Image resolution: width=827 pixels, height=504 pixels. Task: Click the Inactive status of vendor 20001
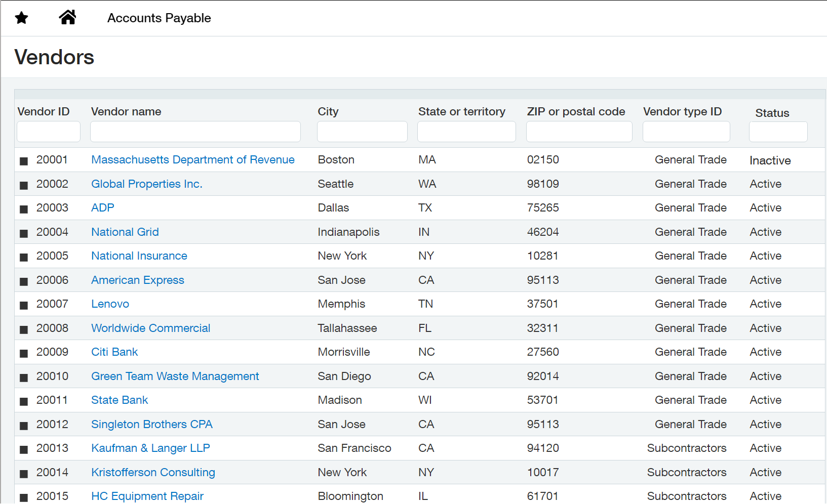point(770,160)
